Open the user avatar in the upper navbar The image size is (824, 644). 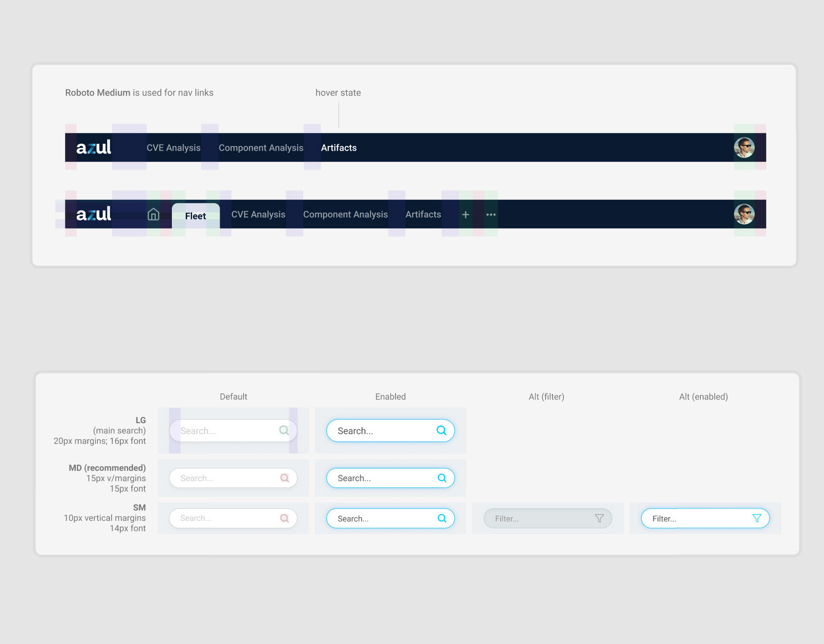pyautogui.click(x=744, y=147)
